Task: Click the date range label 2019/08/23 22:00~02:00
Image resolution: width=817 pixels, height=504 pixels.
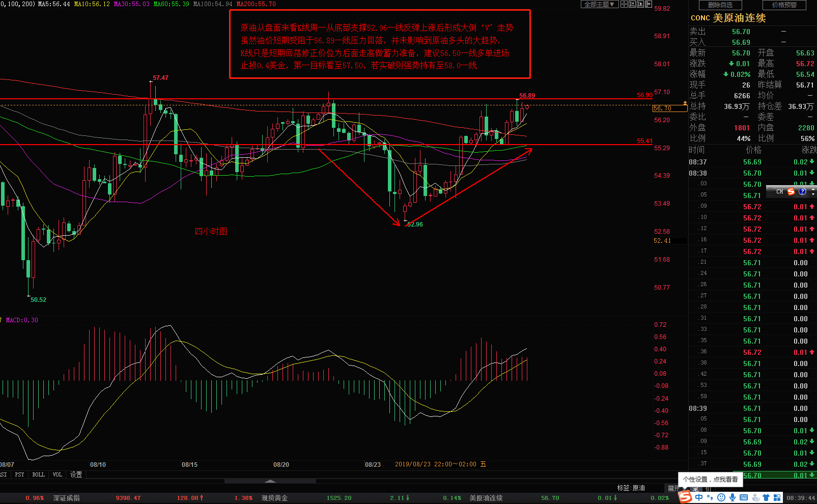Action: (x=436, y=464)
